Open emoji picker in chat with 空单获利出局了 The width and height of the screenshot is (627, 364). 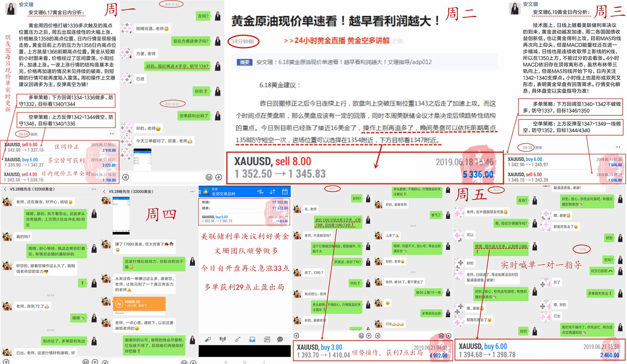[x=209, y=177]
